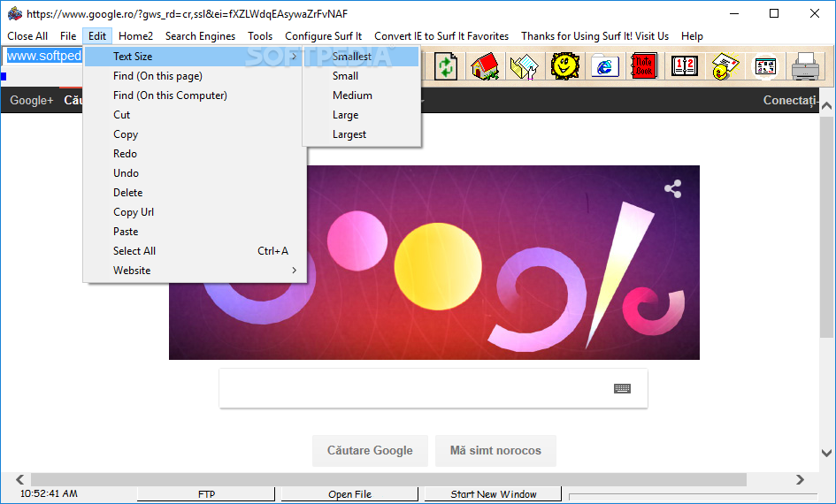The width and height of the screenshot is (836, 504).
Task: Click the Open File button
Action: tap(349, 494)
